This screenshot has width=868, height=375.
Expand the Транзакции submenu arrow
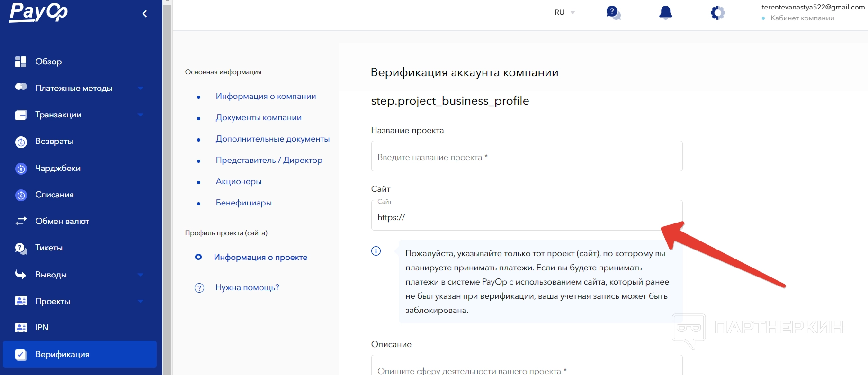click(x=140, y=115)
